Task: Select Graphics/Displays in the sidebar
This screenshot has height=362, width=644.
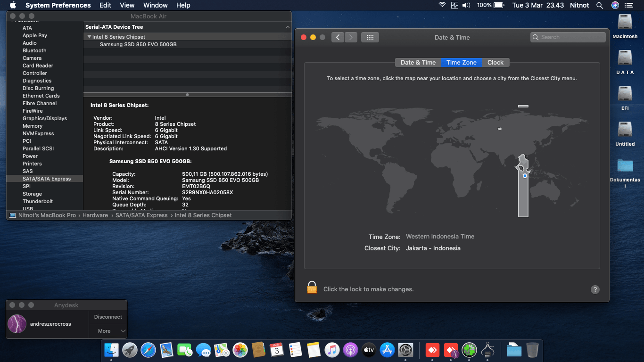Action: [x=45, y=118]
